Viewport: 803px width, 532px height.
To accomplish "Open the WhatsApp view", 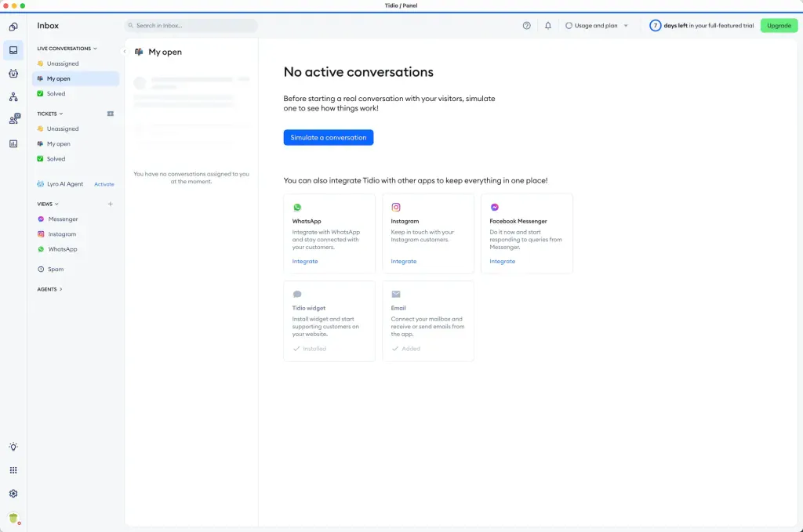I will point(76,249).
